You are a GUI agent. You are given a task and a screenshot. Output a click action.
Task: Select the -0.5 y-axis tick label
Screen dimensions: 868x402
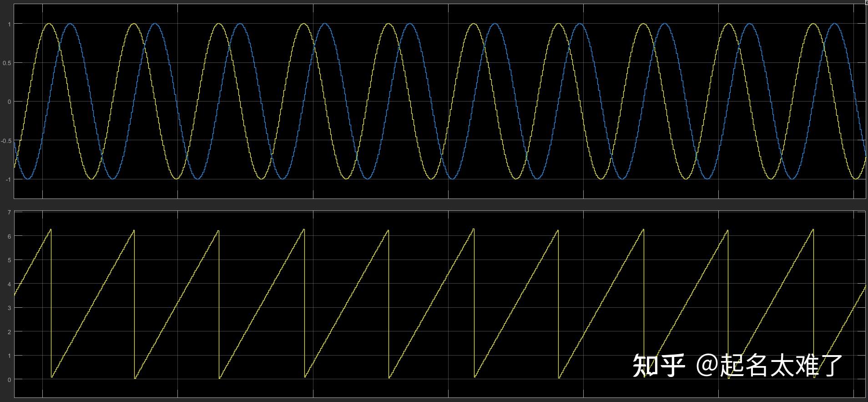7,141
